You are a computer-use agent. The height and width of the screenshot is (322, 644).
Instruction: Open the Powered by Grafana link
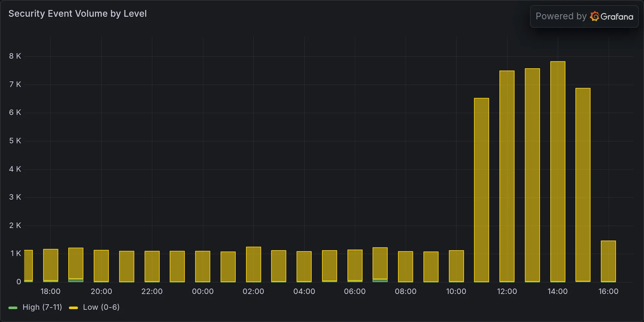(584, 16)
